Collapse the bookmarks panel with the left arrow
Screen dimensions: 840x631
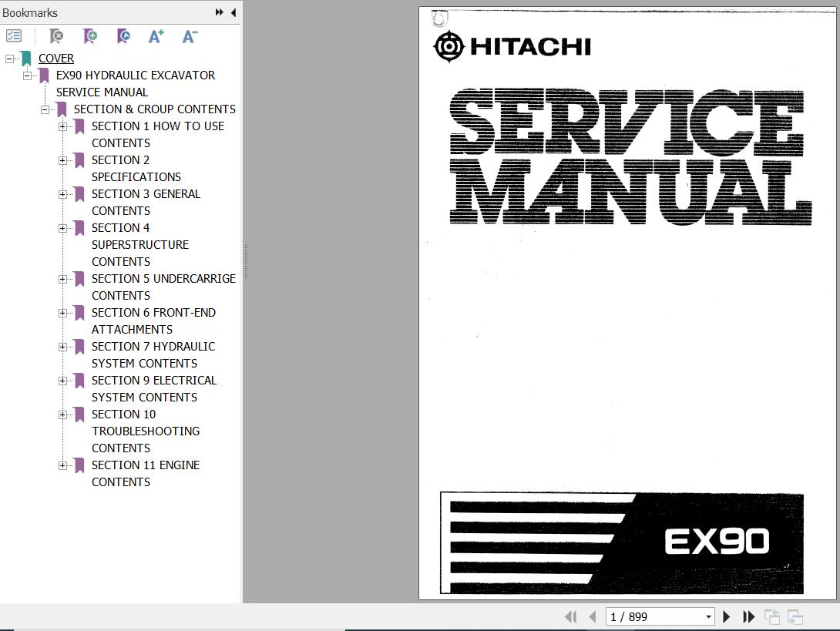tap(233, 12)
